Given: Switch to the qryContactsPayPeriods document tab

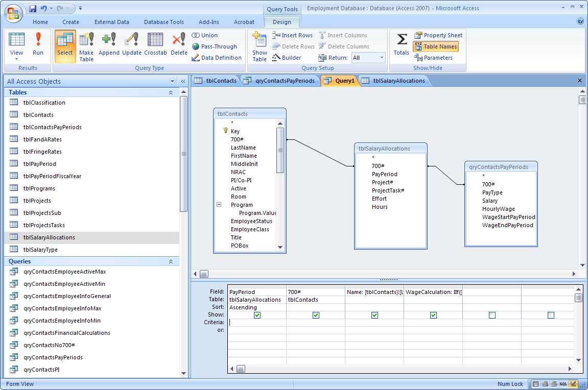Looking at the screenshot, I should pos(280,81).
